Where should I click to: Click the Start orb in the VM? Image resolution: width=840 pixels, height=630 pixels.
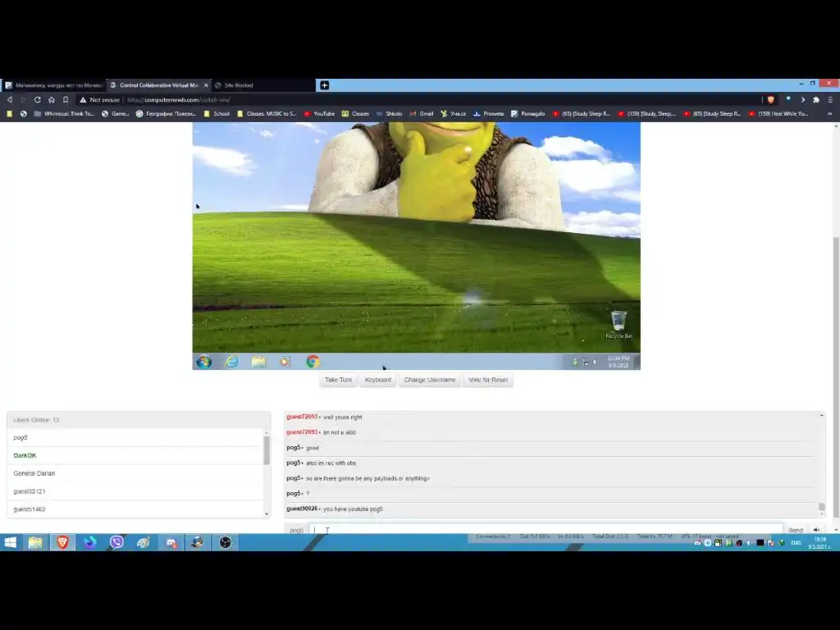tap(204, 362)
